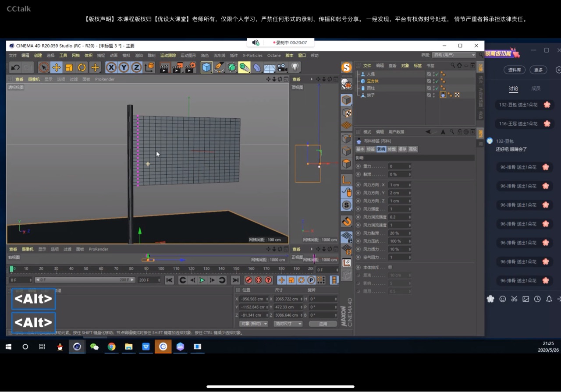Toggle the 本体排斥 checkbox

[x=390, y=267]
